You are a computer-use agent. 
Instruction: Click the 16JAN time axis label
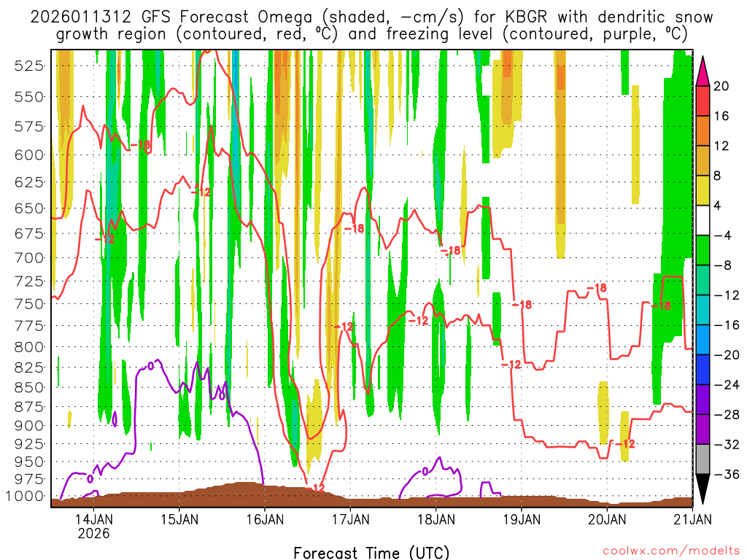click(x=265, y=518)
